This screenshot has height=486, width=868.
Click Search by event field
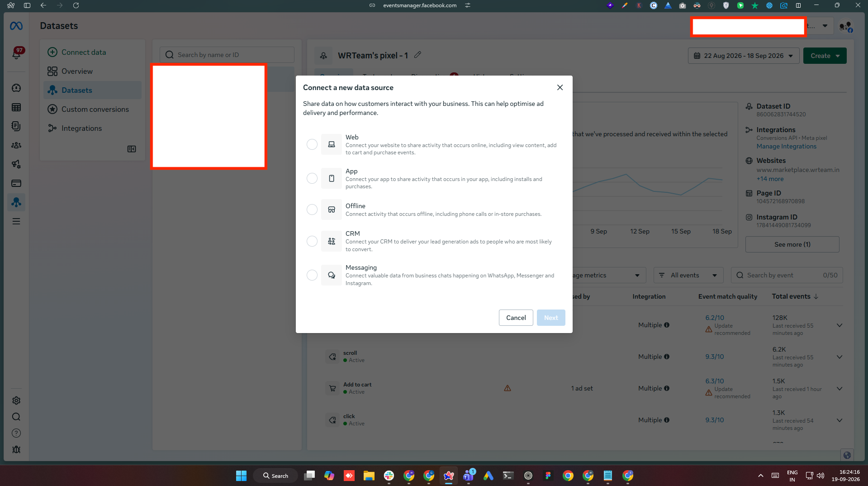787,275
